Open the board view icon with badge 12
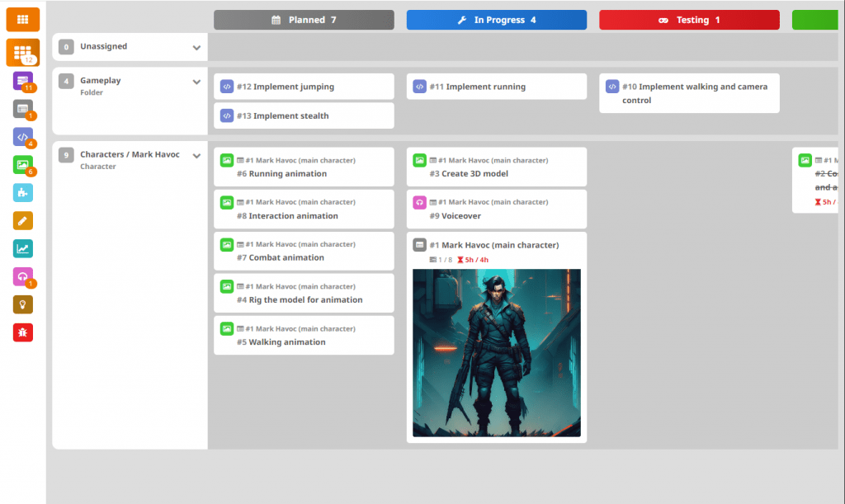The height and width of the screenshot is (504, 845). (22, 52)
